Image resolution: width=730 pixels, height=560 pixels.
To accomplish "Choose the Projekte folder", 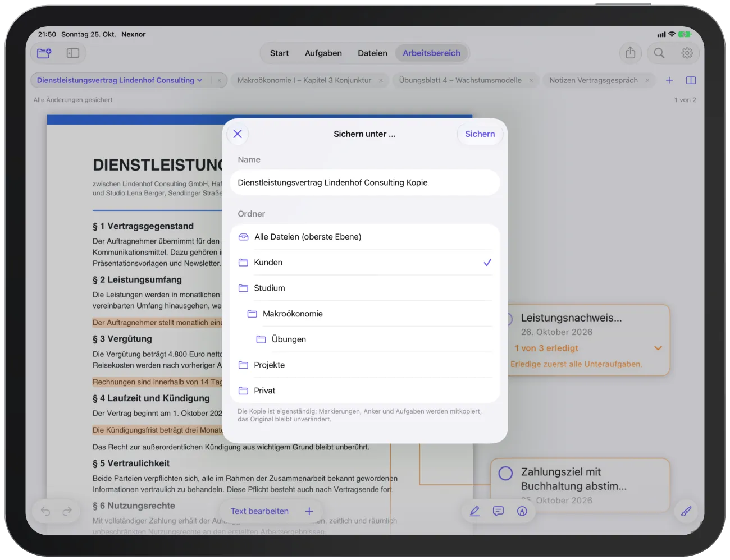I will point(365,365).
